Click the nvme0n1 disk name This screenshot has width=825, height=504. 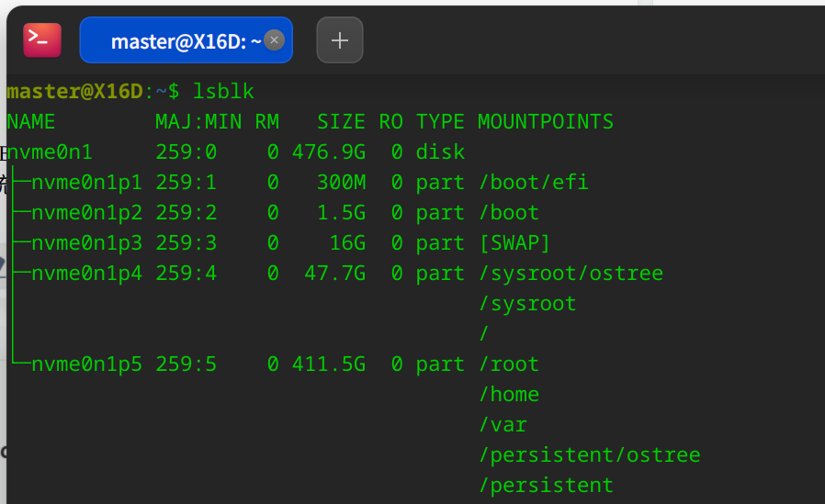coord(50,152)
